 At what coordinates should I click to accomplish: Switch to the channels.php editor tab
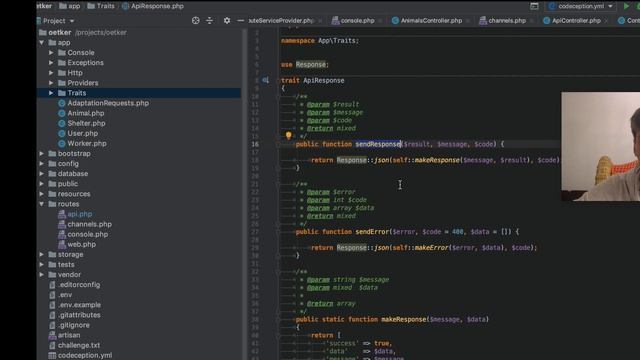[x=502, y=20]
